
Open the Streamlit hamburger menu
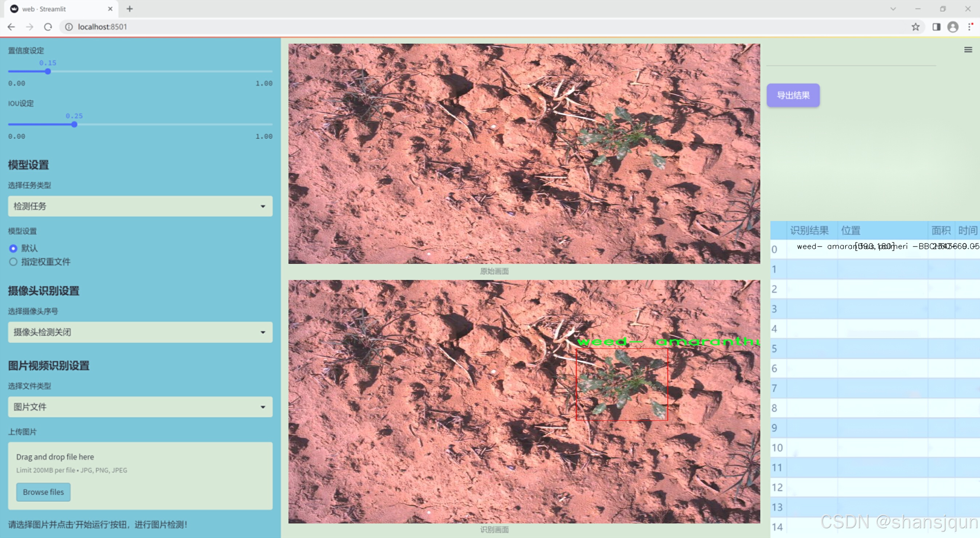pos(968,50)
